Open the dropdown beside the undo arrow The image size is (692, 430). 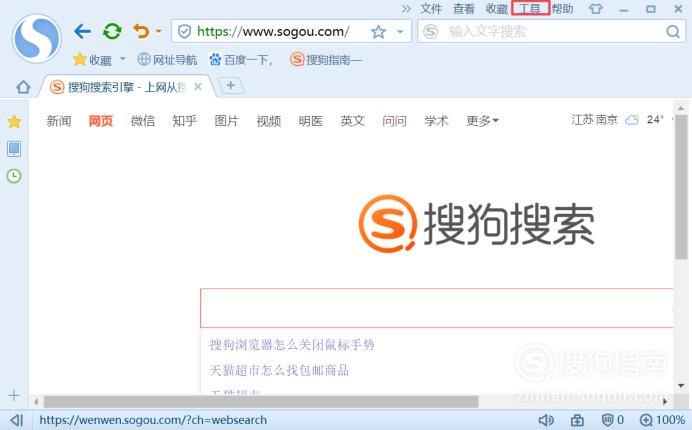(158, 31)
